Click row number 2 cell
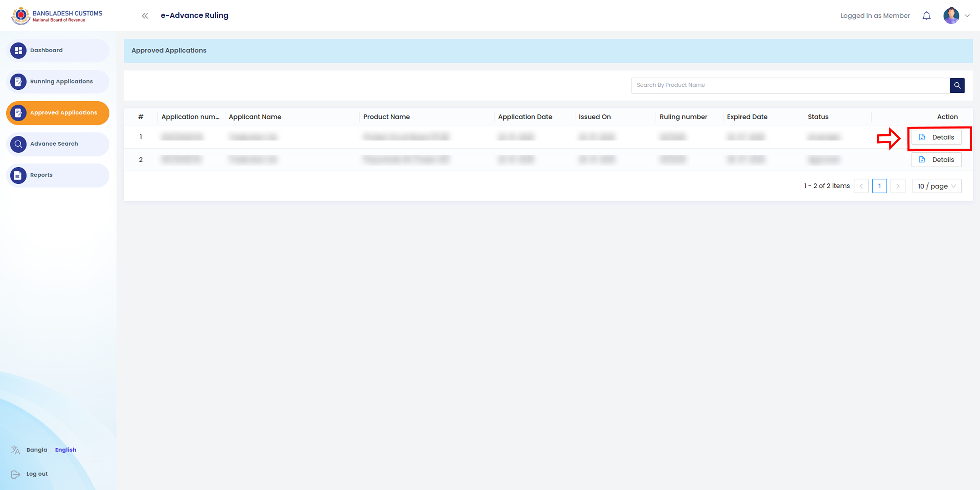This screenshot has width=980, height=490. tap(141, 159)
